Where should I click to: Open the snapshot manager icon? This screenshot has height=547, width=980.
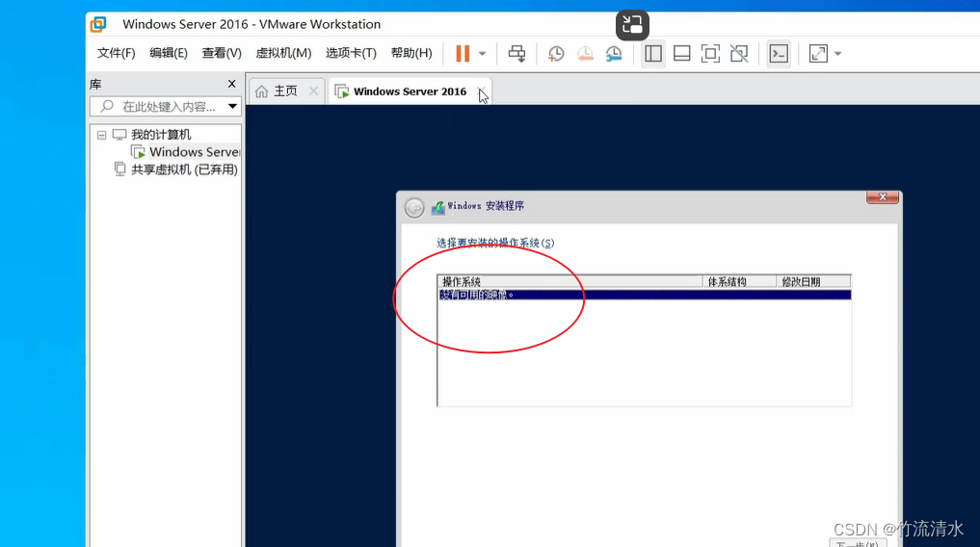click(x=614, y=54)
